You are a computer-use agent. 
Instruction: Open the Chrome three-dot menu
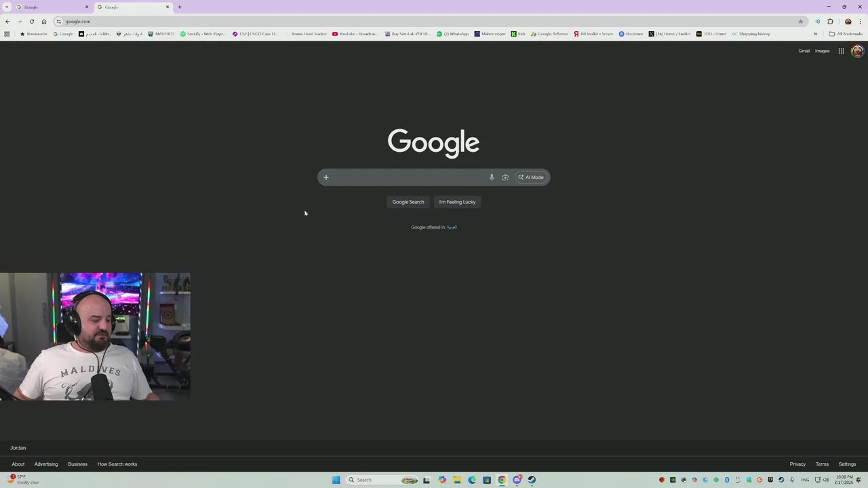[861, 21]
